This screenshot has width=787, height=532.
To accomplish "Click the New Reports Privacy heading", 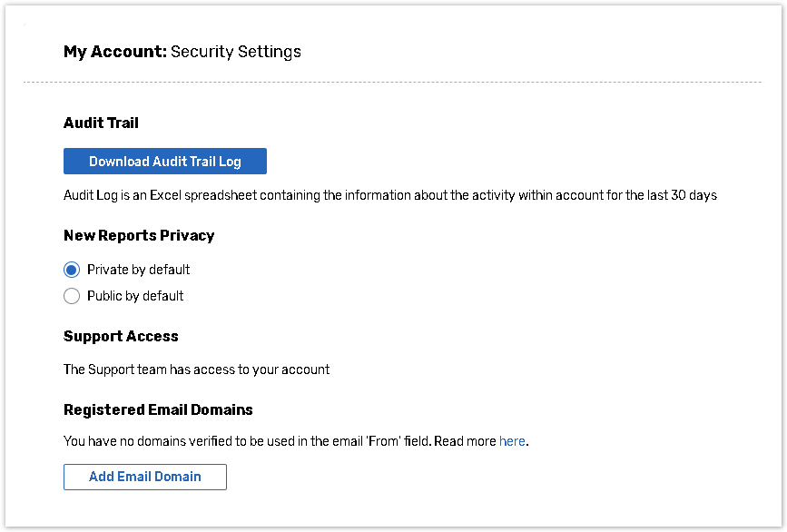I will (139, 235).
